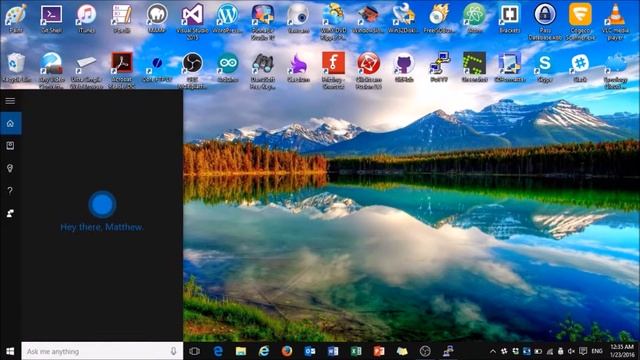
Task: Launch VLC media player shortcut
Action: (616, 21)
